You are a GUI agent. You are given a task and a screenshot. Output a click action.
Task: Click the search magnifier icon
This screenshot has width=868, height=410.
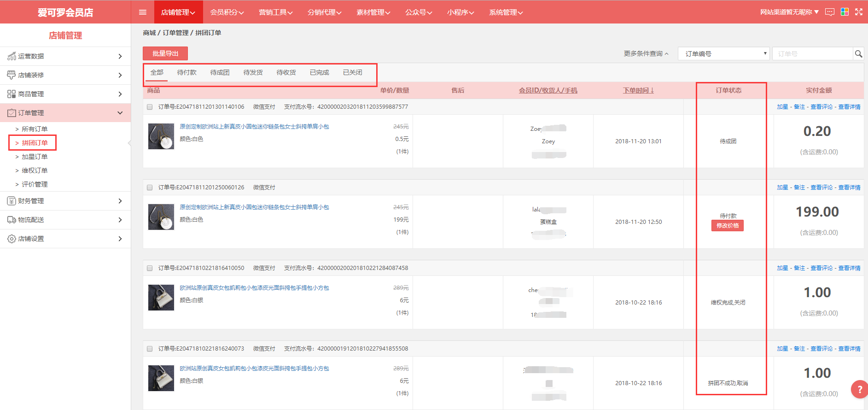coord(858,54)
